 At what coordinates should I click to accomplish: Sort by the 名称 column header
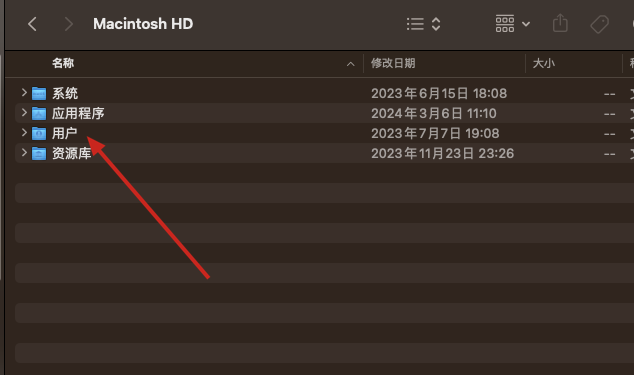63,63
